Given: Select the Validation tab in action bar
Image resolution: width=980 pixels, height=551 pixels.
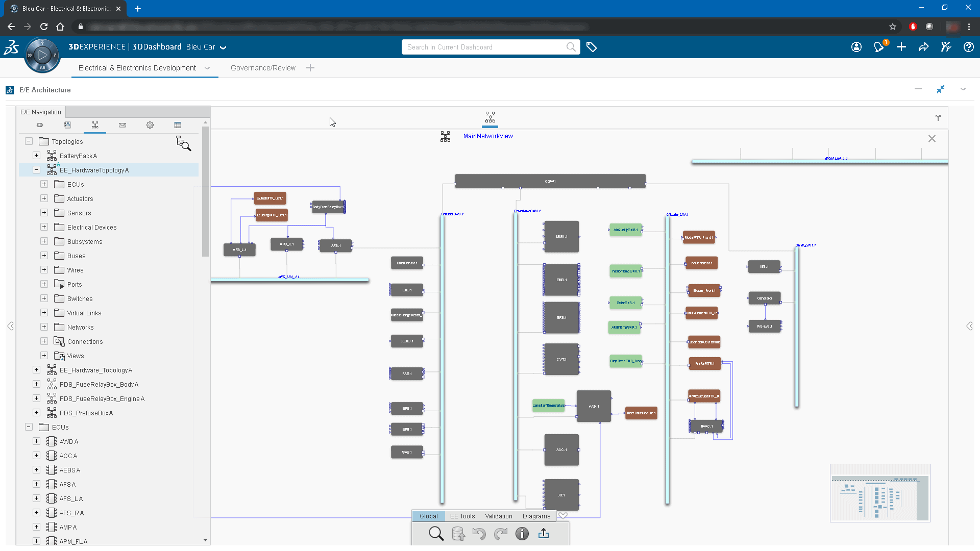Looking at the screenshot, I should click(499, 516).
